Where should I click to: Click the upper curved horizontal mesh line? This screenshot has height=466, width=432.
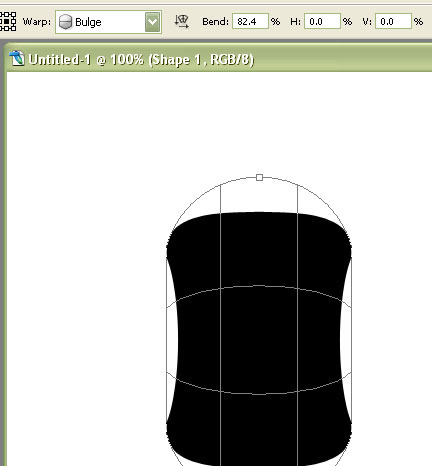259,286
